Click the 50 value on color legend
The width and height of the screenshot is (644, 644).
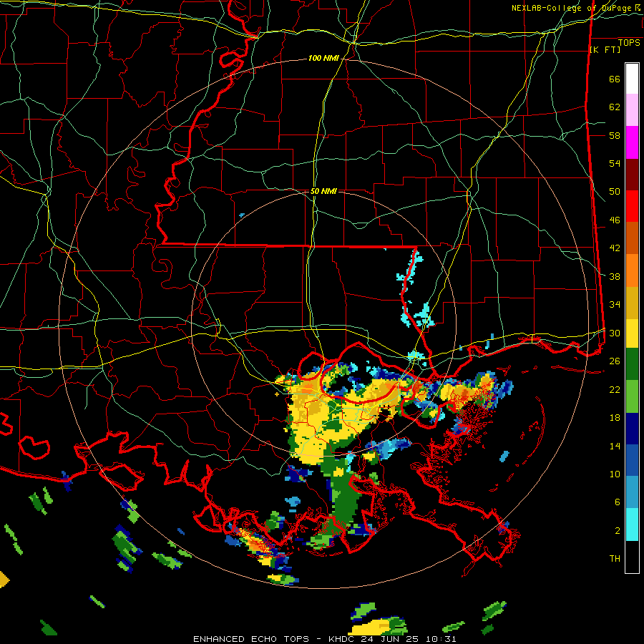[x=615, y=192]
